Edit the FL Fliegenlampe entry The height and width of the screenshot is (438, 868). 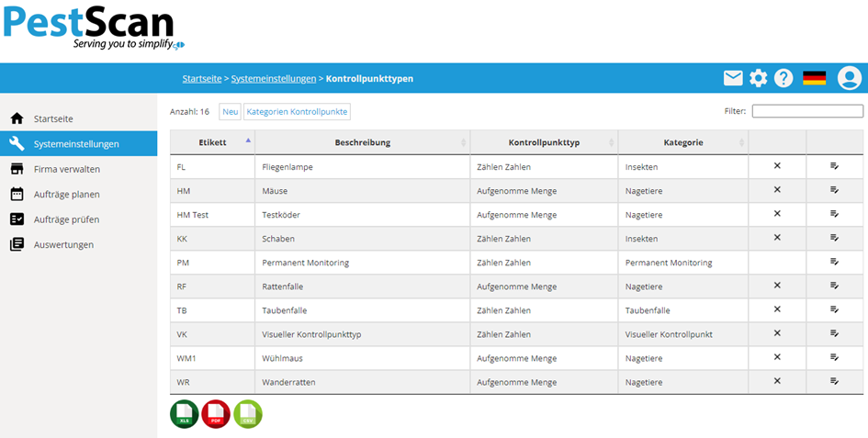[x=835, y=166]
